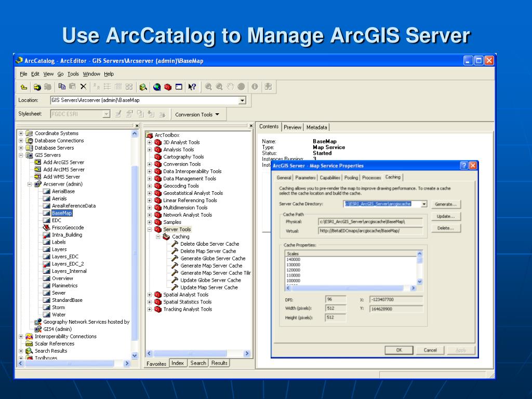
Task: Click the 3D Analyst Tools toolbox icon
Action: 158,142
